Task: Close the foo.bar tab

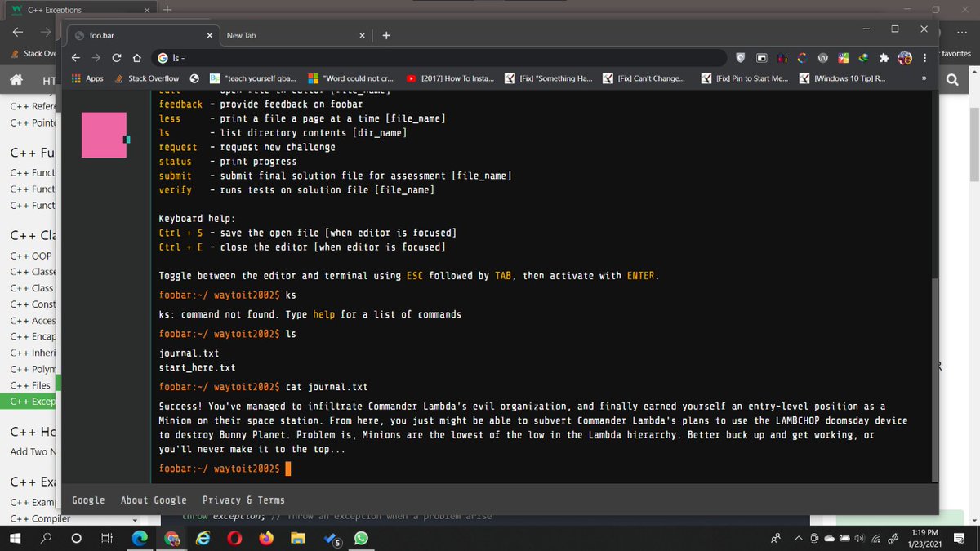Action: 209,36
